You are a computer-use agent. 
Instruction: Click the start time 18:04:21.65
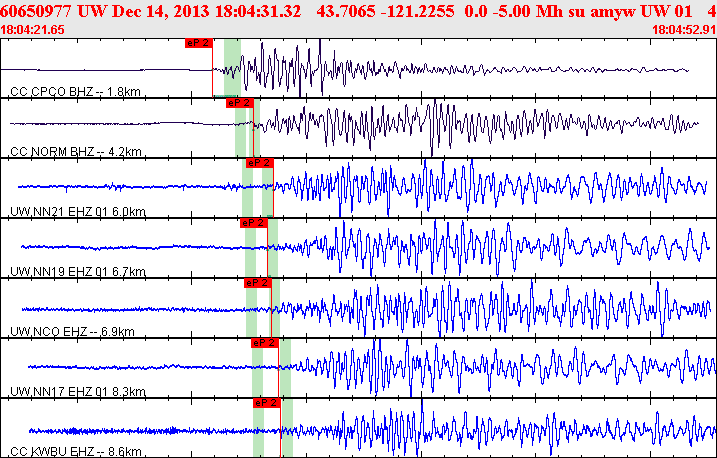(x=32, y=30)
